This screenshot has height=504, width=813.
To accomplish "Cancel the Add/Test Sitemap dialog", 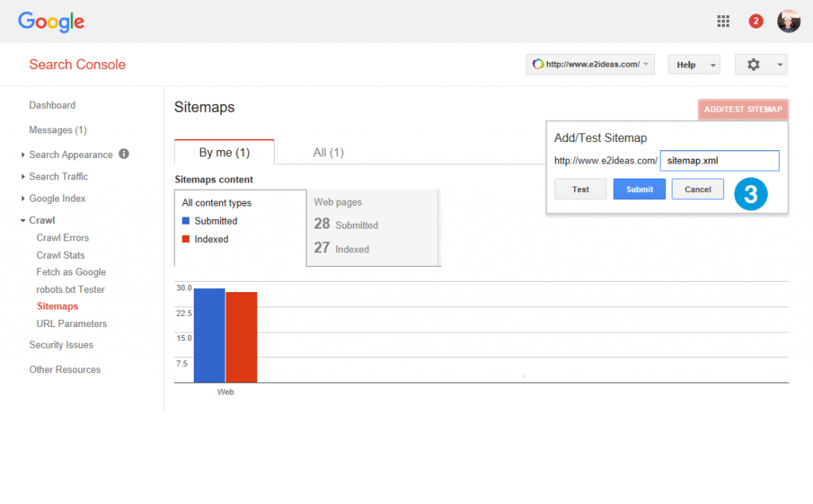I will 697,189.
